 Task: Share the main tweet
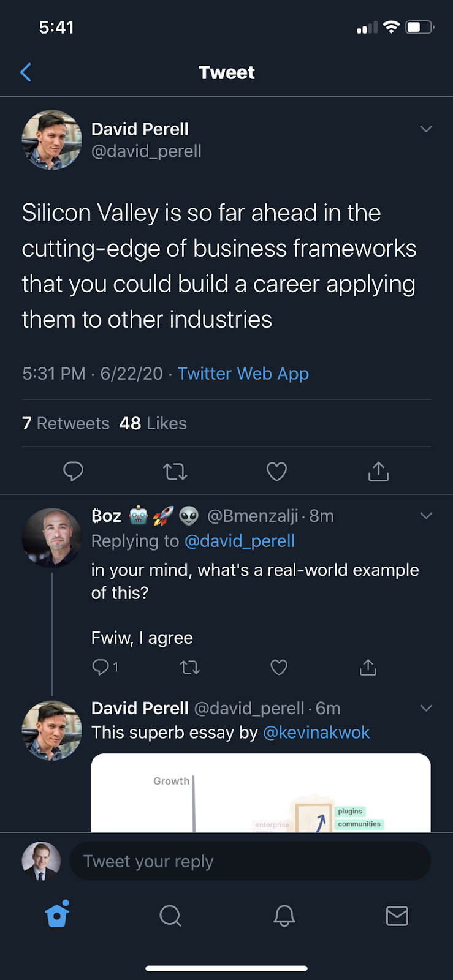coord(378,471)
